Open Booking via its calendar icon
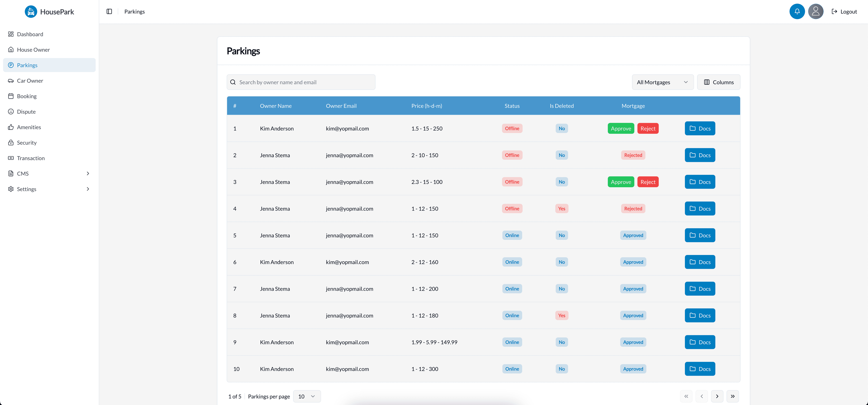868x405 pixels. 10,96
